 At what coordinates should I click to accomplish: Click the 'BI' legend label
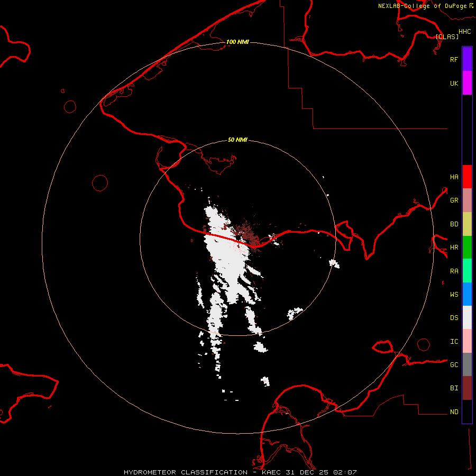[x=454, y=388]
